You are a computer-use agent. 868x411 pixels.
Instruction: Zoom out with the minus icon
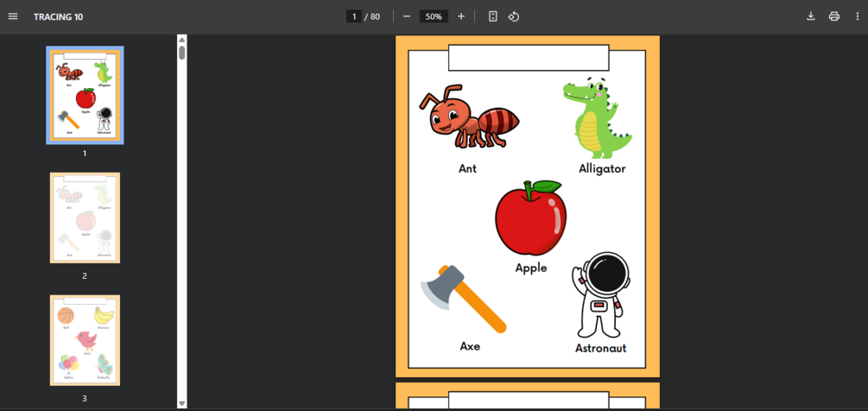(x=406, y=16)
